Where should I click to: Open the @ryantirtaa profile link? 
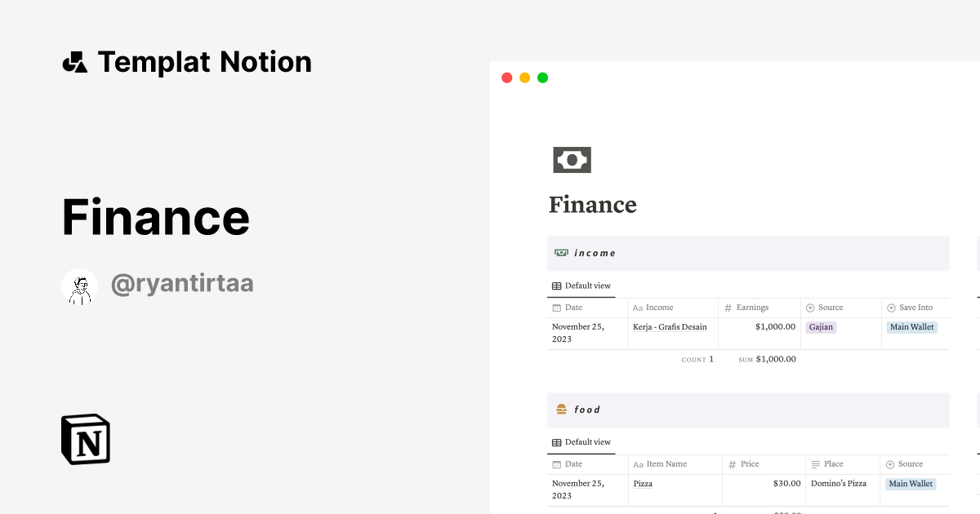pos(182,283)
